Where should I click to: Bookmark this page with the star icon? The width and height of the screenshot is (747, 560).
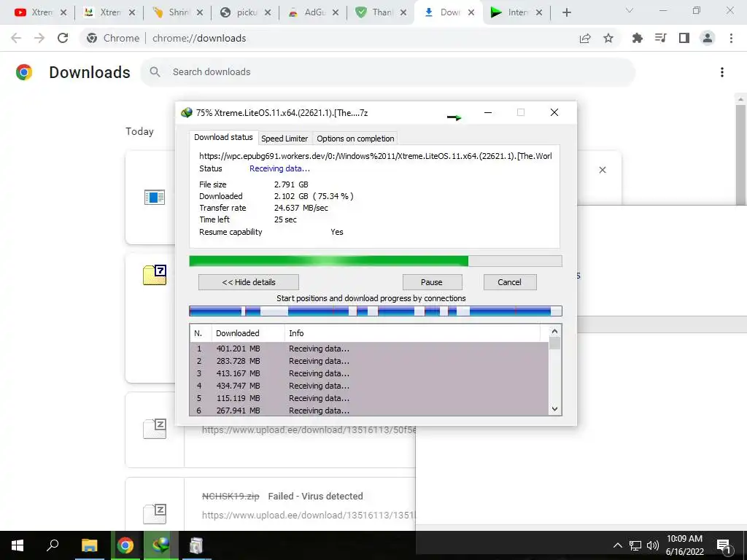tap(608, 38)
